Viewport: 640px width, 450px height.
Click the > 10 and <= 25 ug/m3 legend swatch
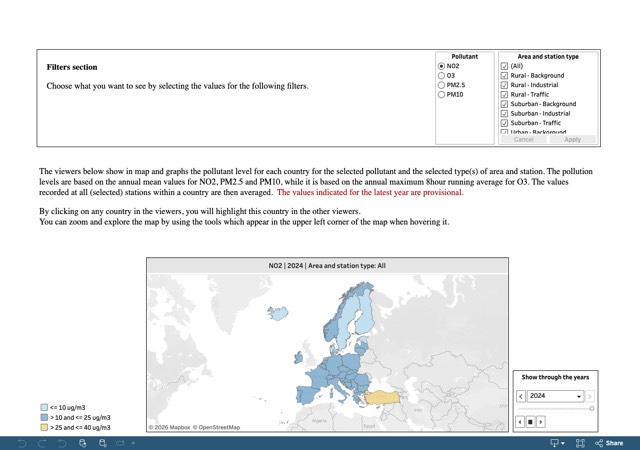(x=44, y=417)
